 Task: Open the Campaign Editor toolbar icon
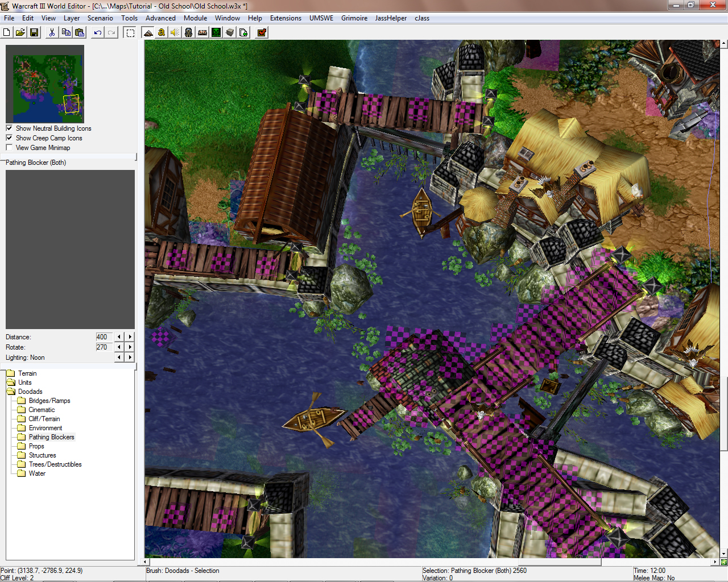tap(202, 32)
